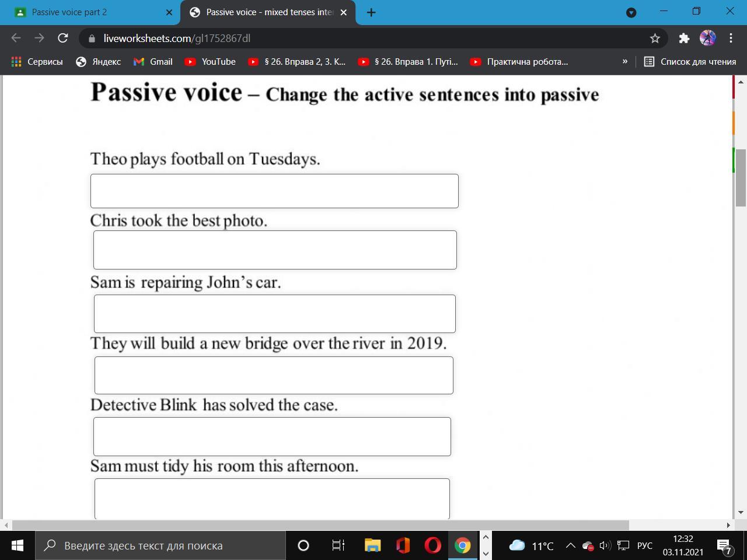Open the network tray icon
Viewport: 747px width, 560px height.
click(623, 545)
